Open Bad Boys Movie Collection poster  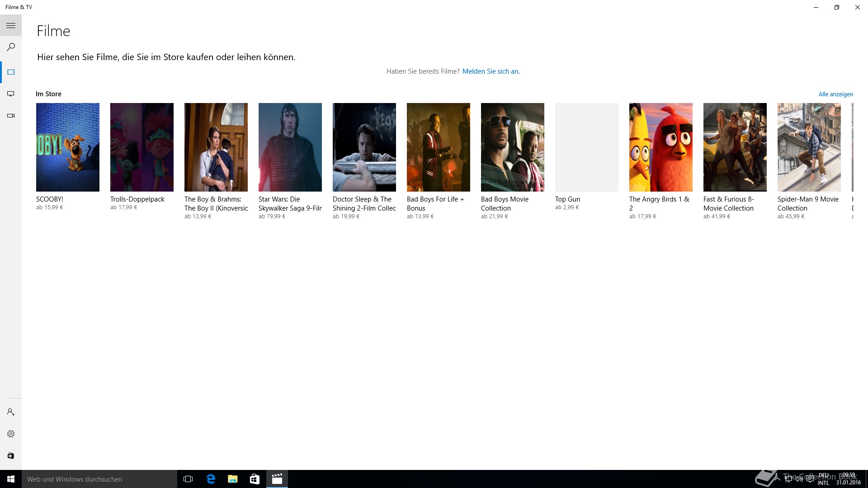[513, 147]
